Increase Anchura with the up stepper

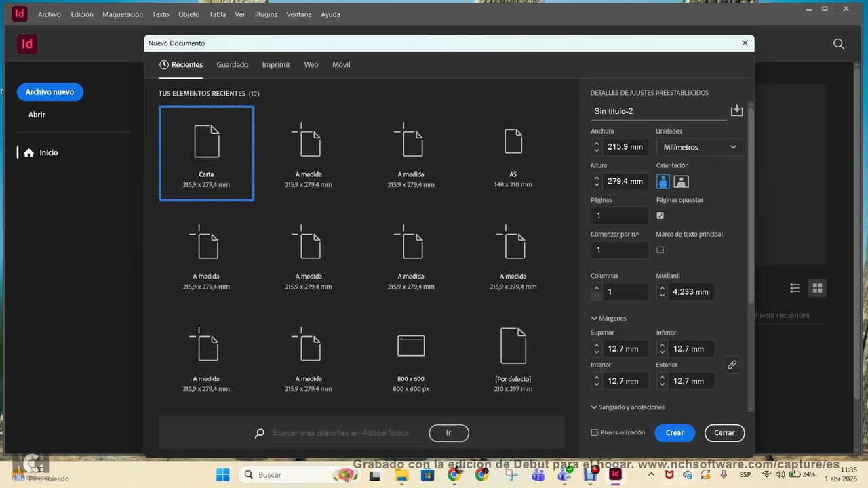(x=597, y=144)
